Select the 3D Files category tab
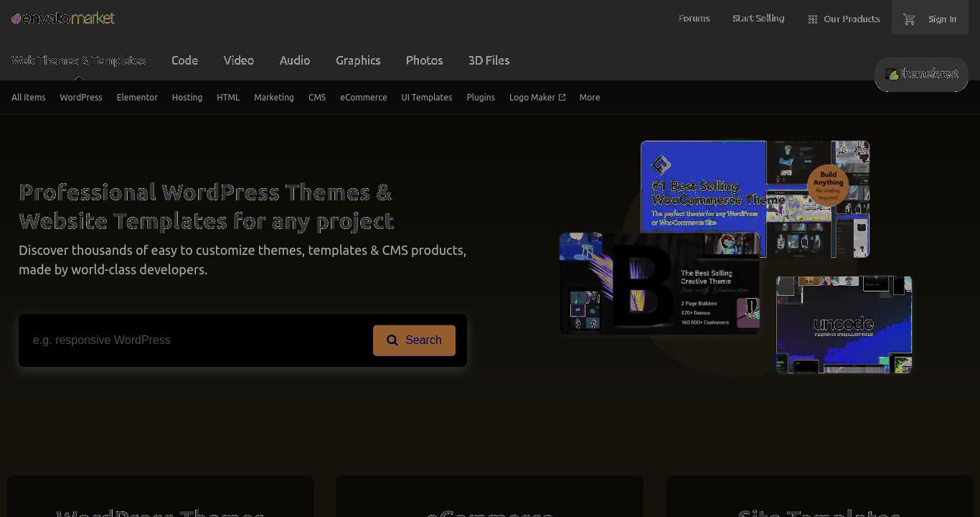980x517 pixels. [x=489, y=60]
